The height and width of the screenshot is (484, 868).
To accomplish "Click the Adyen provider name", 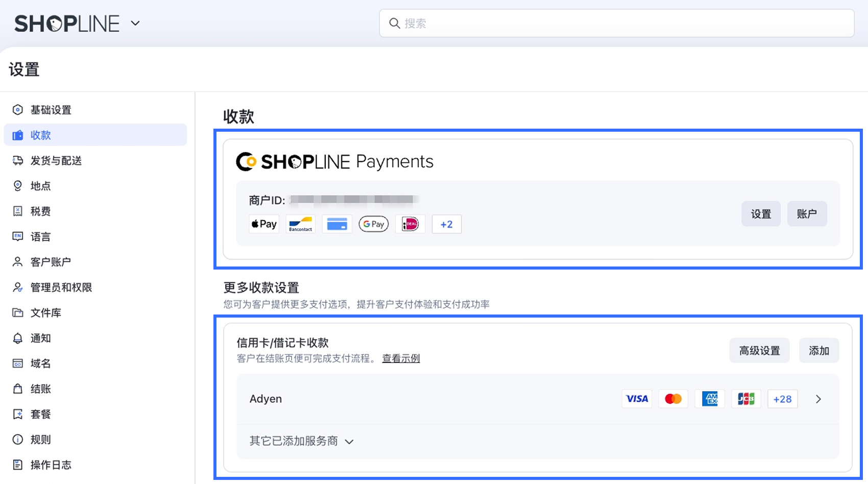I will point(266,399).
